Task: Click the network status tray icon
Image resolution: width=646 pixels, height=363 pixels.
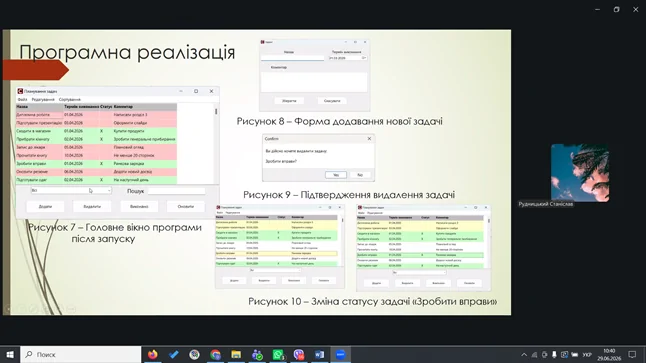Action: tap(534, 354)
